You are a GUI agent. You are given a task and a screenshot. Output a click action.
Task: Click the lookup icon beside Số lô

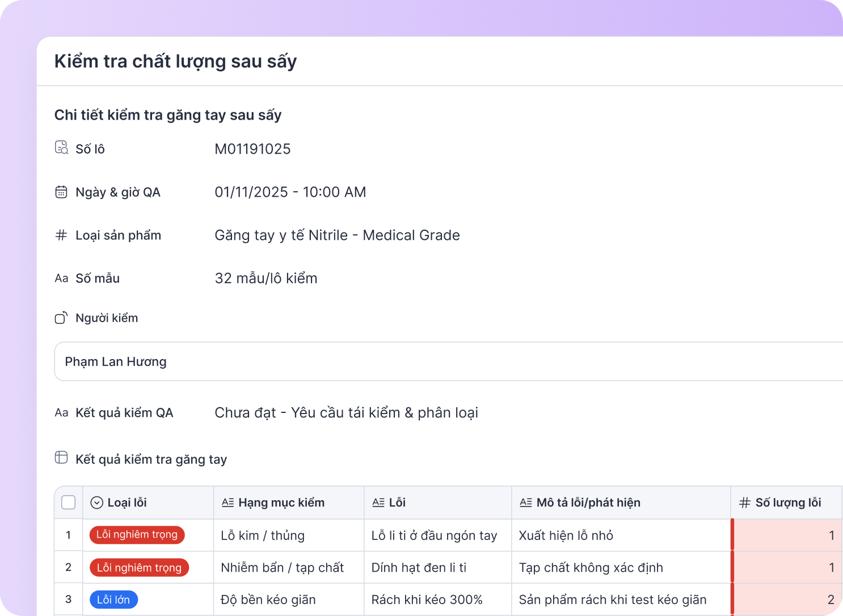pos(61,147)
